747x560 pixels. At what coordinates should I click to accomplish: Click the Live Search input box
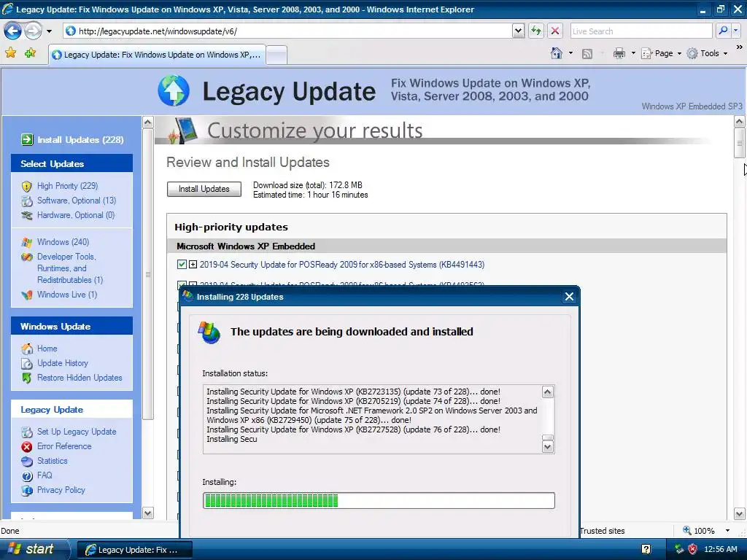coord(640,31)
